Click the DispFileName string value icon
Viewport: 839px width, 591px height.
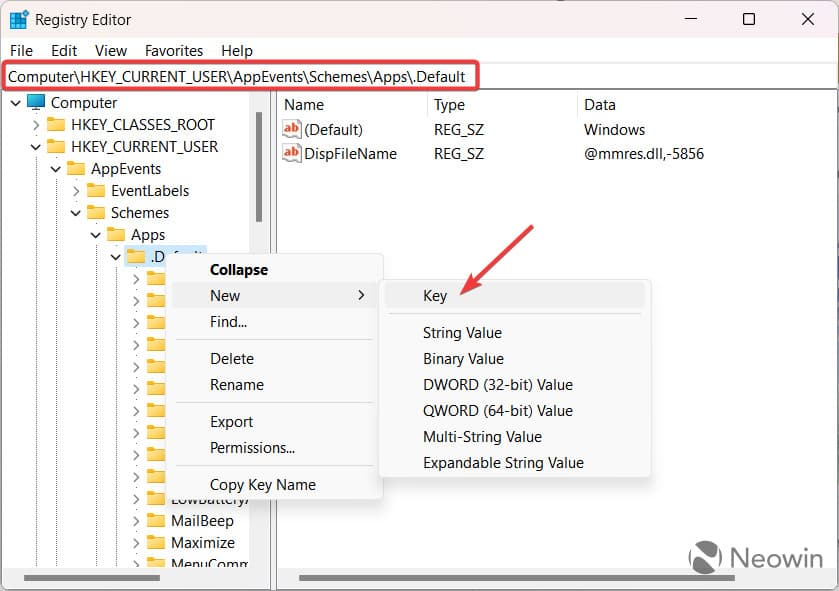[292, 154]
